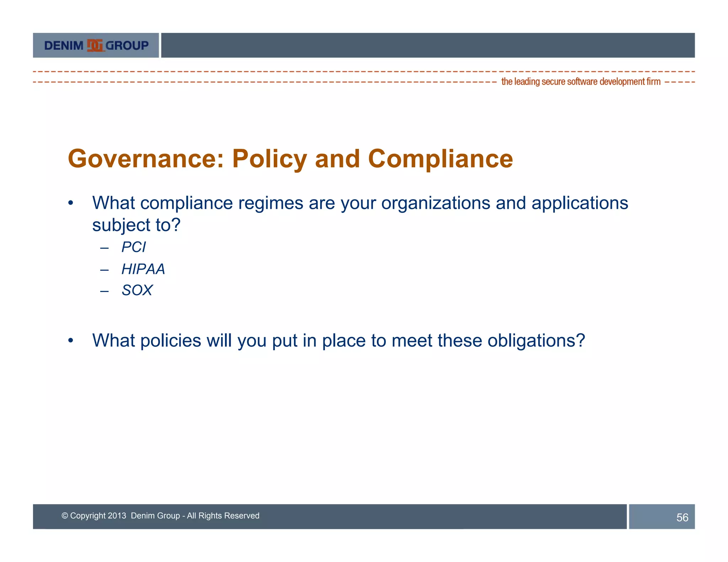Click the first bullet point marker

pos(71,203)
